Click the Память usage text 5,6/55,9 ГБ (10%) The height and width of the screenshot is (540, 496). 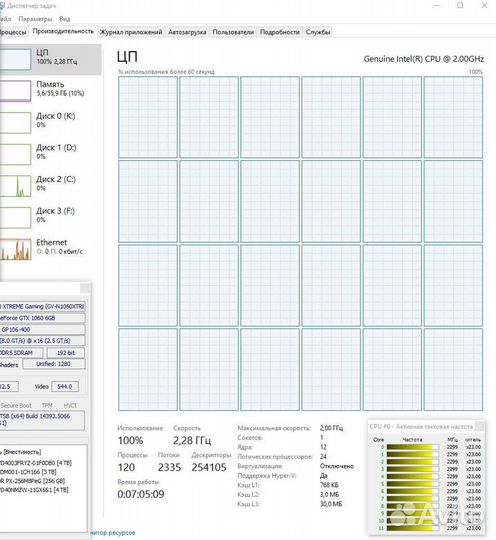[60, 93]
